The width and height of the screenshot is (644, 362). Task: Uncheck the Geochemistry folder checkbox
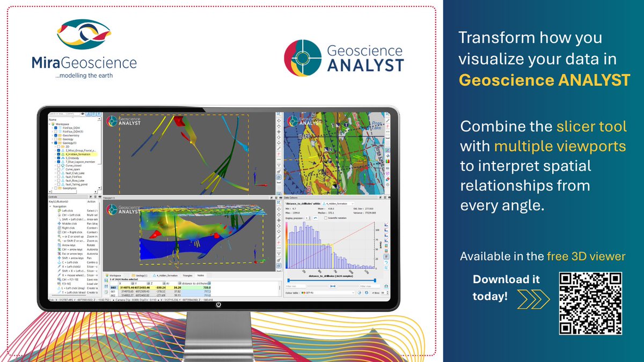click(56, 135)
